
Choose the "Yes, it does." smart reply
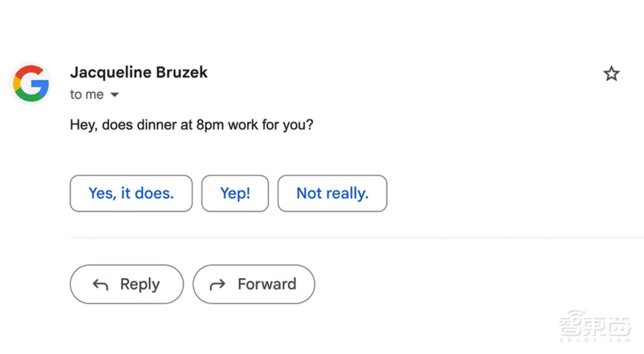point(131,193)
